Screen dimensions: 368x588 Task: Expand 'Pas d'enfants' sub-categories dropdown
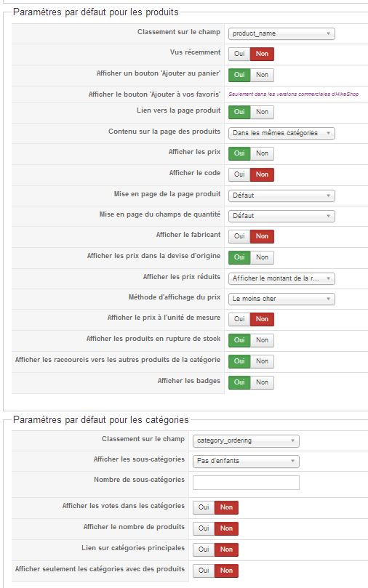point(246,461)
